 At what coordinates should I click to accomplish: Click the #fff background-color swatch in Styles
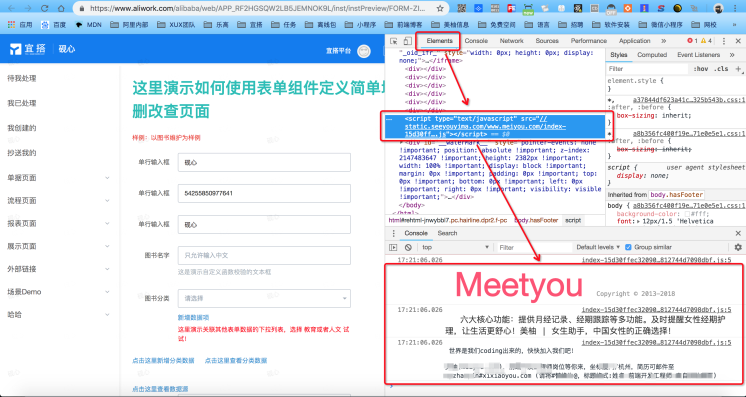coord(687,214)
